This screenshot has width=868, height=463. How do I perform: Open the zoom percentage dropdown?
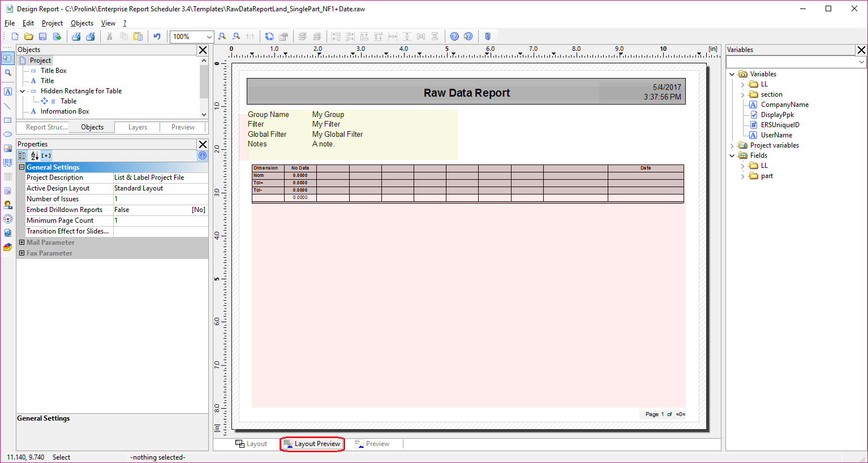(x=209, y=37)
